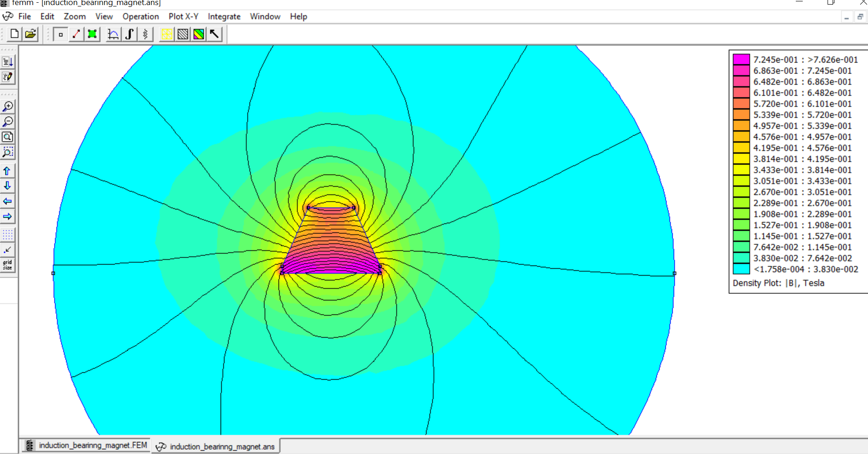Zoom in using the magnifier plus icon
Image resolution: width=868 pixels, height=454 pixels.
point(8,107)
